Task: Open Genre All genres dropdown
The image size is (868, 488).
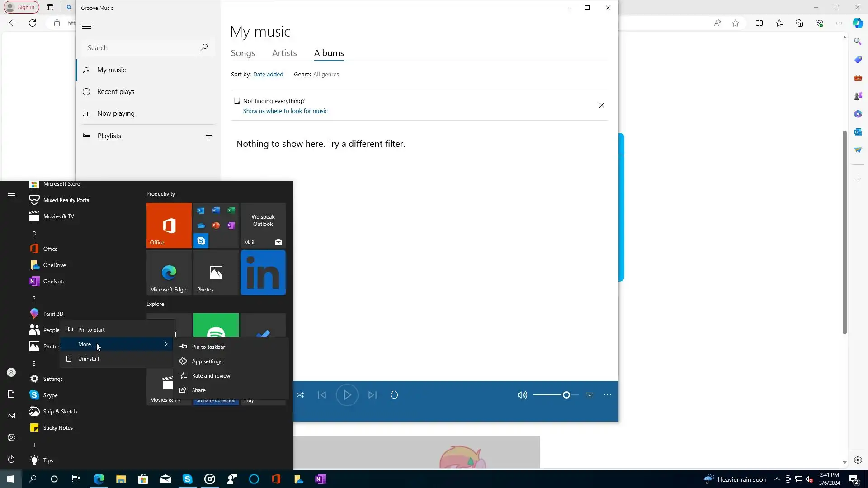Action: coord(326,75)
